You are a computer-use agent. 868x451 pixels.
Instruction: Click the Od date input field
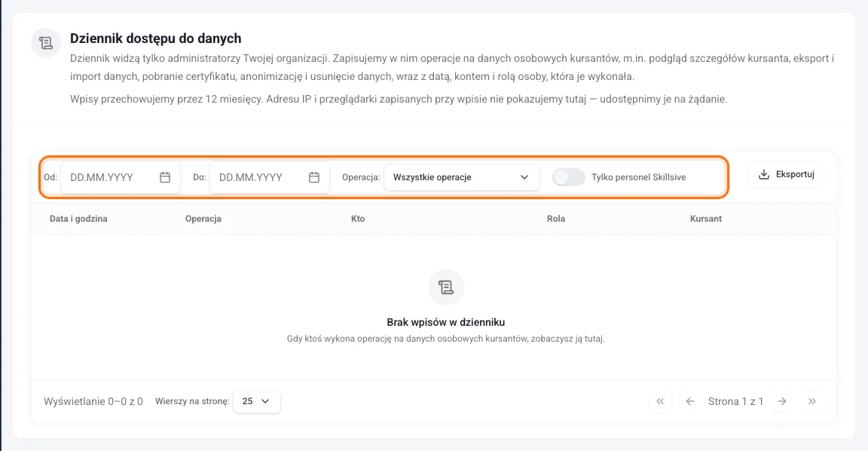pyautogui.click(x=120, y=177)
